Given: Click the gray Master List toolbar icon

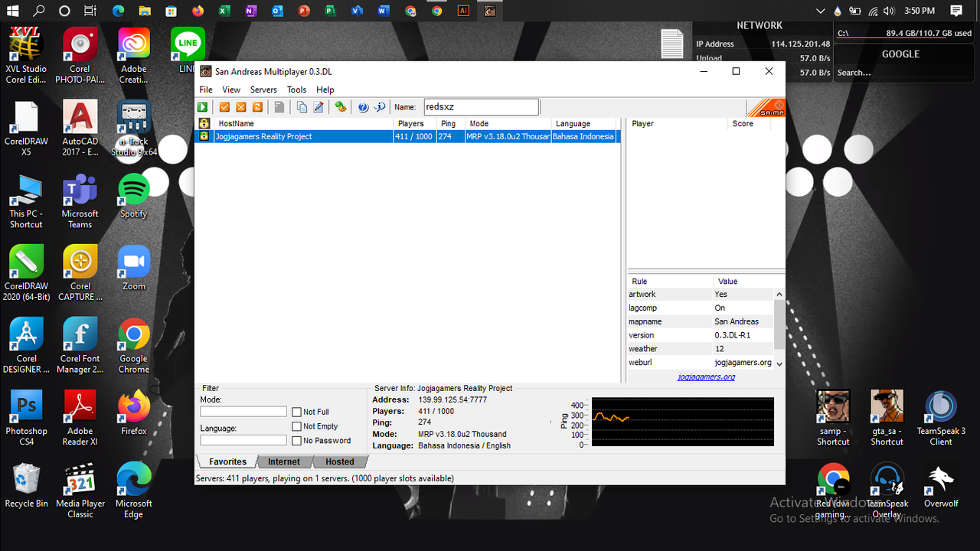Looking at the screenshot, I should tap(279, 107).
